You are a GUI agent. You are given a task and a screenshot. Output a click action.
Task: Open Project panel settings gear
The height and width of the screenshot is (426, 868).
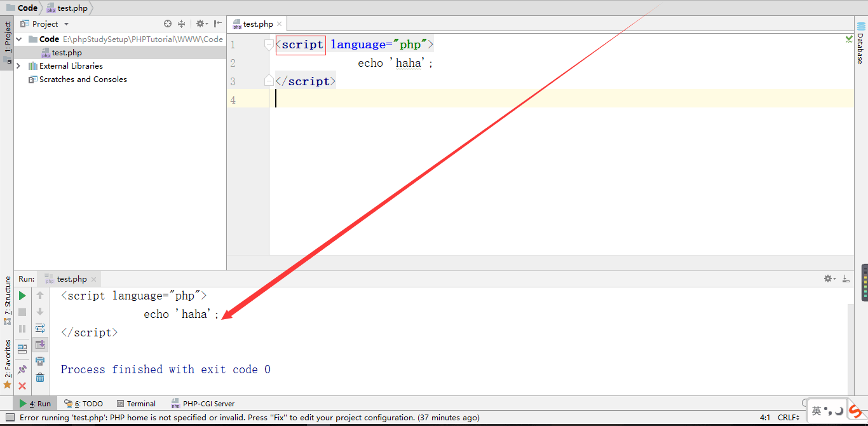pos(201,24)
